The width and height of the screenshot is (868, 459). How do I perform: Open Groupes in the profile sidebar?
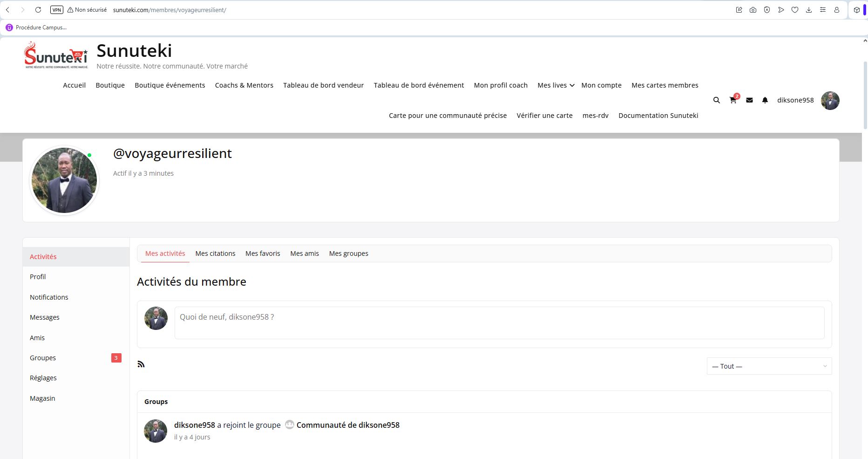point(43,358)
